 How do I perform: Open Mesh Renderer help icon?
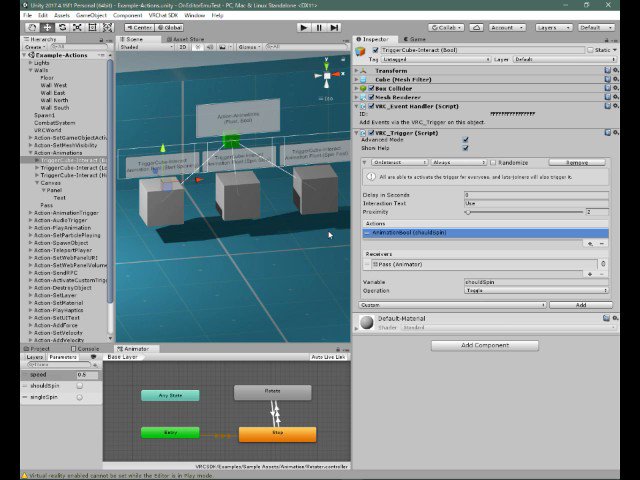coord(607,97)
